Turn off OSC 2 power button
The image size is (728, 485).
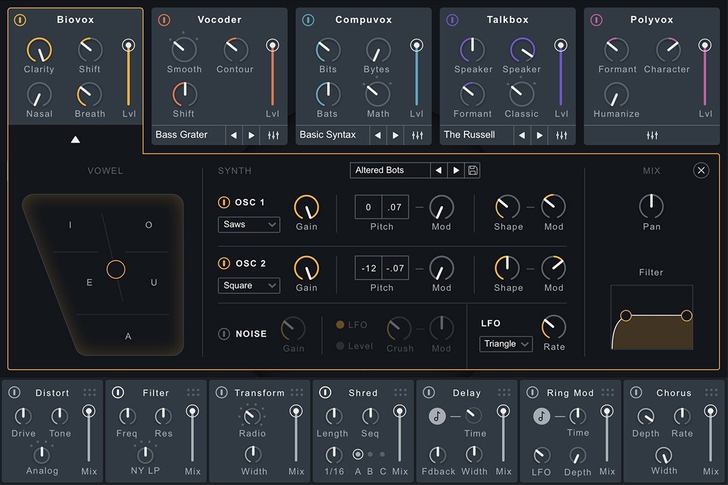tap(224, 264)
